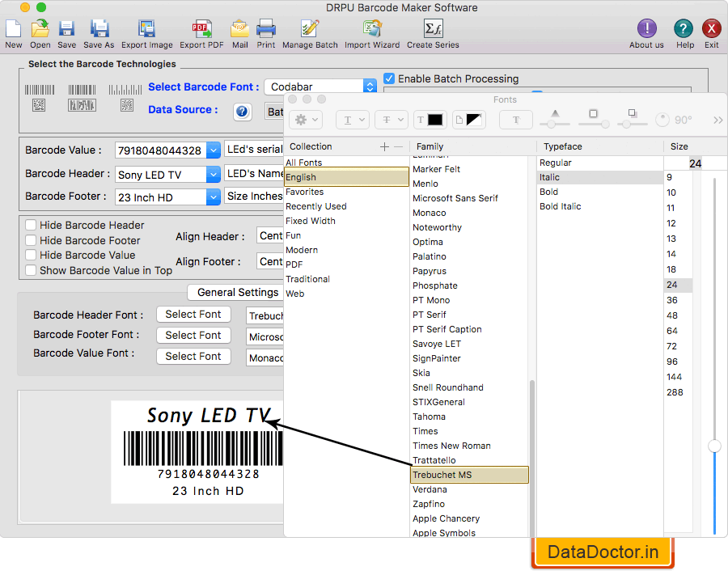Expand the Barcode Footer dropdown
This screenshot has width=728, height=571.
point(214,197)
